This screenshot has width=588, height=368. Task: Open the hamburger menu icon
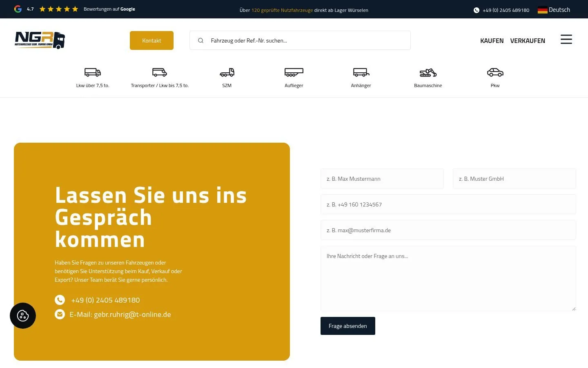tap(566, 39)
